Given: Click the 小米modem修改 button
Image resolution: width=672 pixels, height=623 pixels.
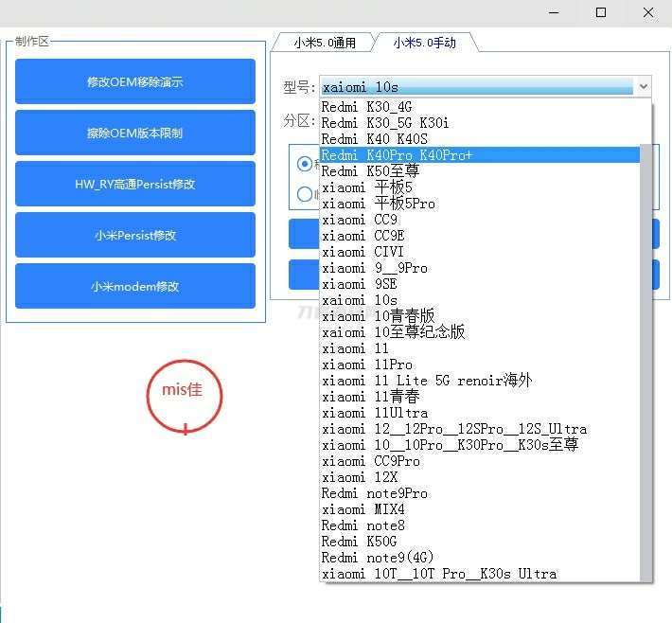Looking at the screenshot, I should click(x=135, y=286).
